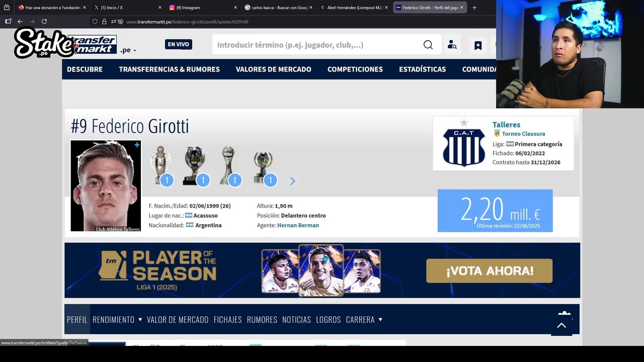The image size is (644, 362).
Task: Click the EN VIVO button
Action: pos(179,44)
